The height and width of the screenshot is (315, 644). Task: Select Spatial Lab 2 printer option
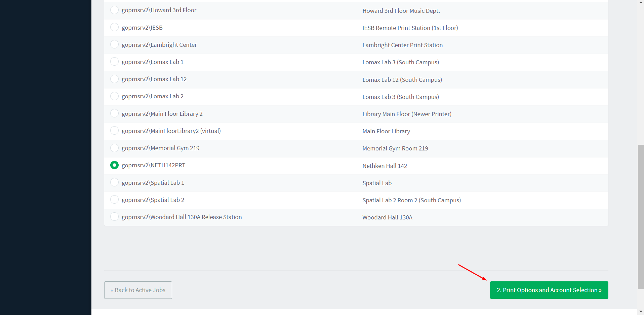[114, 200]
